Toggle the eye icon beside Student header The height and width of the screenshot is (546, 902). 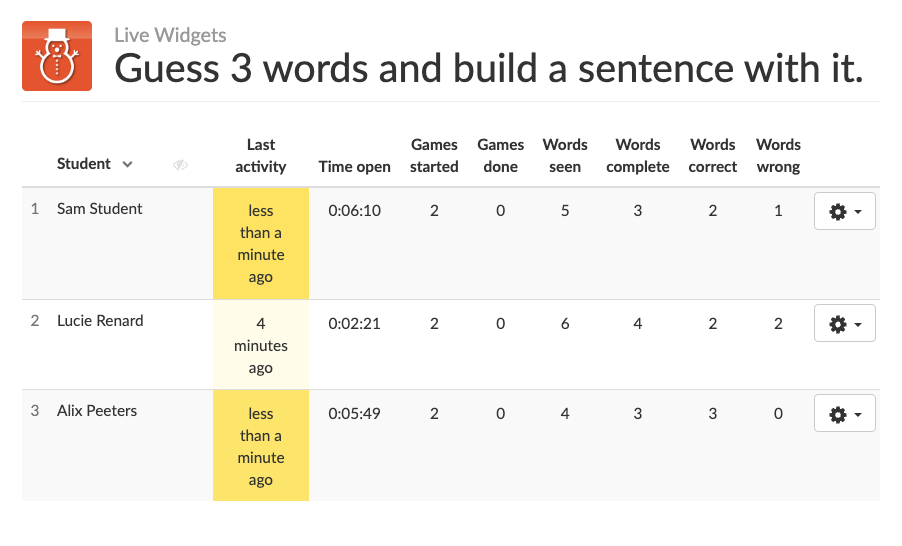(180, 165)
